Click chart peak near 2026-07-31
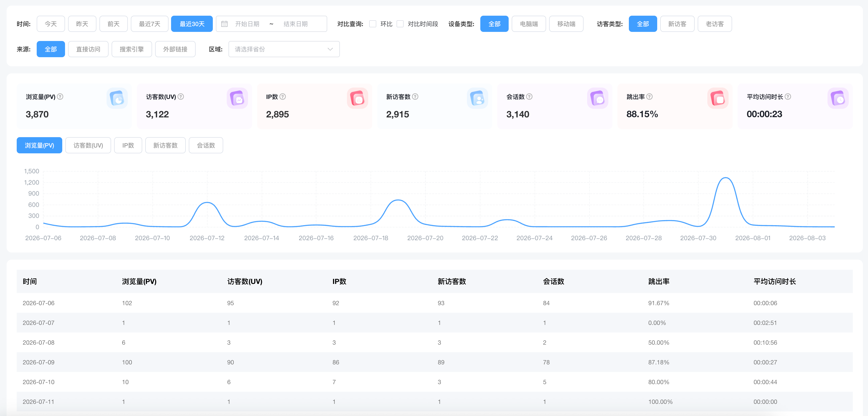The image size is (868, 416). click(x=725, y=178)
